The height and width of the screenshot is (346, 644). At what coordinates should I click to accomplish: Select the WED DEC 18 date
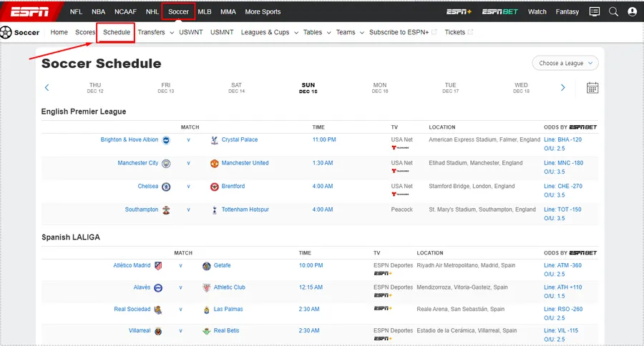[x=521, y=88]
